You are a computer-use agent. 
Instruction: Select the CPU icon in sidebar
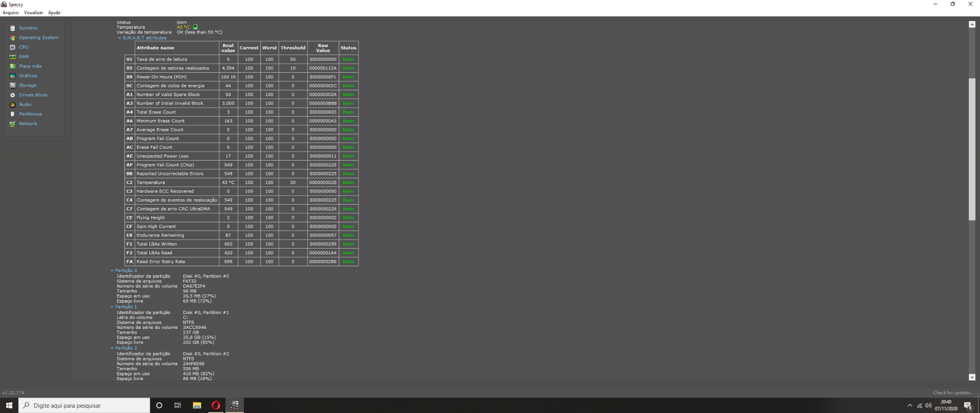(x=13, y=47)
